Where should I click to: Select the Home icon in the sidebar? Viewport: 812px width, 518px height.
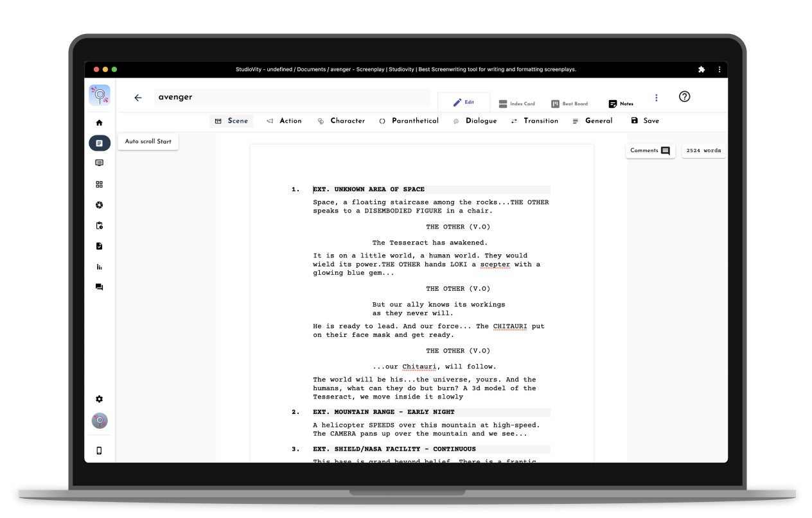(100, 121)
